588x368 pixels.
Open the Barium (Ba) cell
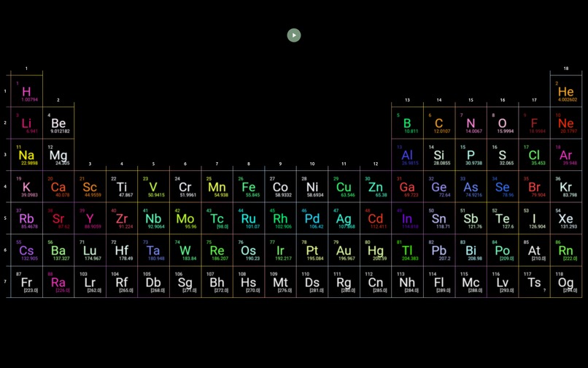click(x=58, y=250)
